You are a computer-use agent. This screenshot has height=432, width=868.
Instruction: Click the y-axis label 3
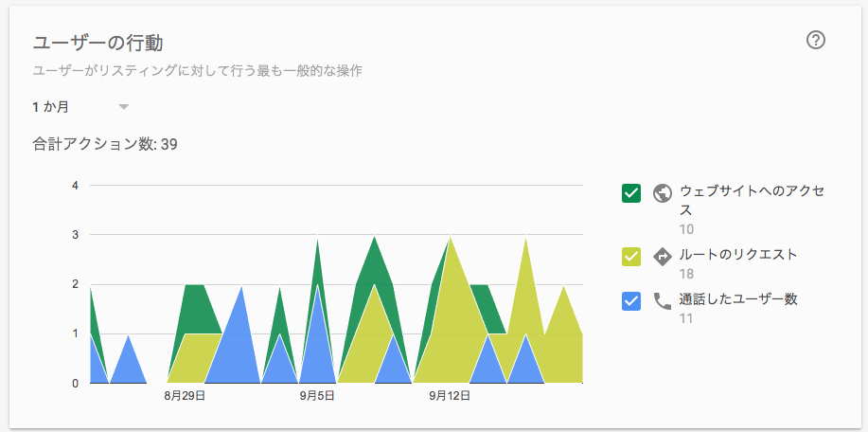pyautogui.click(x=76, y=235)
